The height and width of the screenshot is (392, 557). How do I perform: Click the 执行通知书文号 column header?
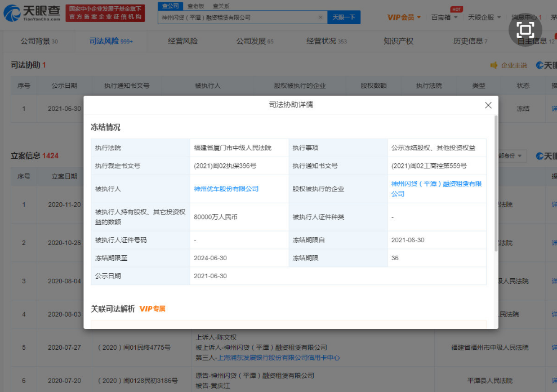click(x=127, y=86)
